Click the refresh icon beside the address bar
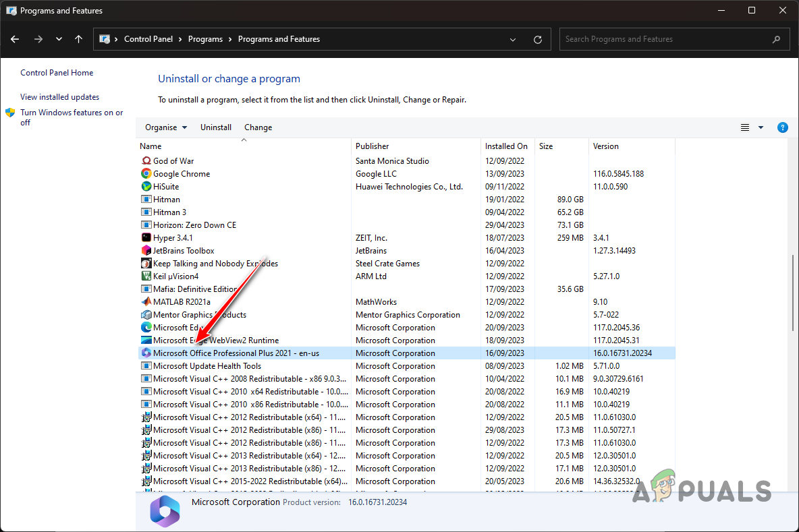 (x=538, y=39)
